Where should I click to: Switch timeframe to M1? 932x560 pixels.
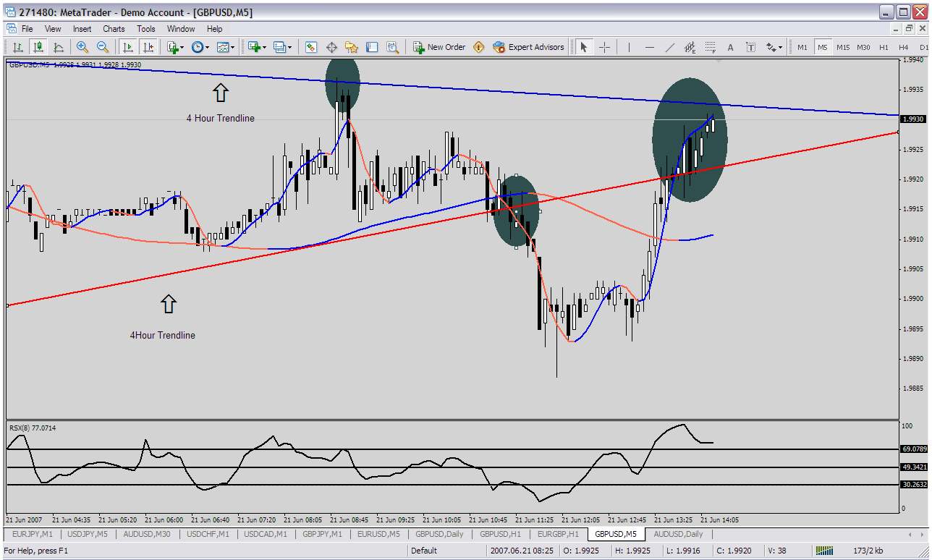pyautogui.click(x=802, y=47)
